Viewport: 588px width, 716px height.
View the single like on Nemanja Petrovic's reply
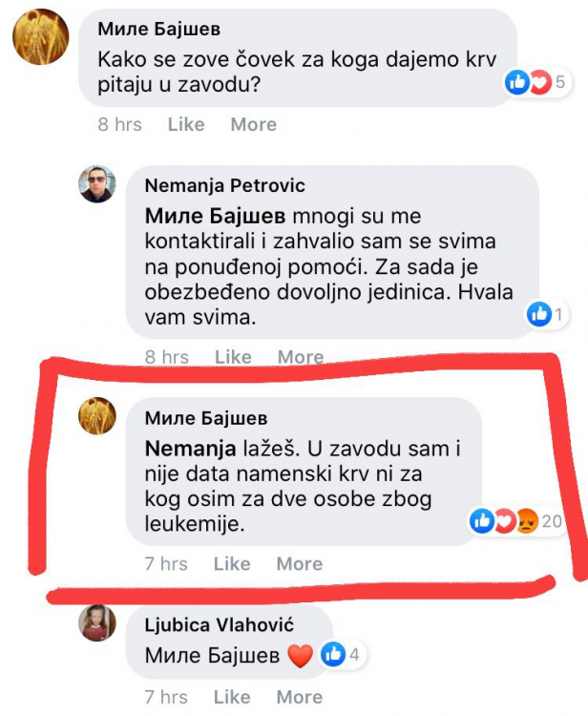tap(547, 313)
